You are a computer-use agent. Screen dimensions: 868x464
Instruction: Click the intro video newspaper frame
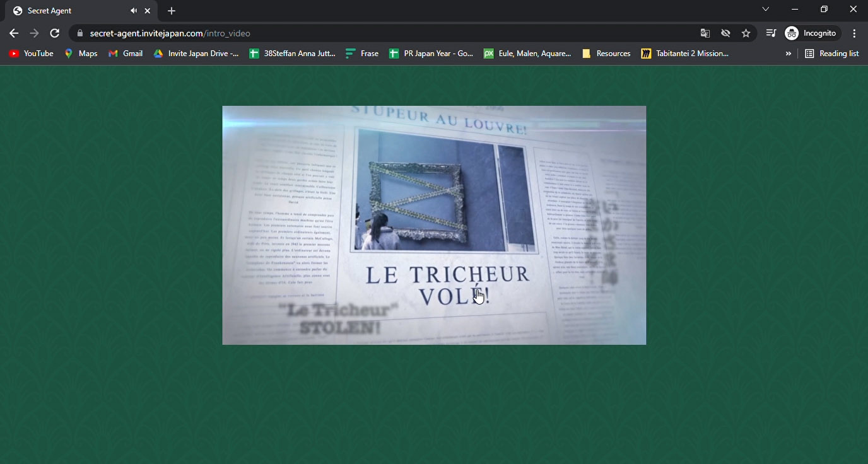tap(434, 225)
